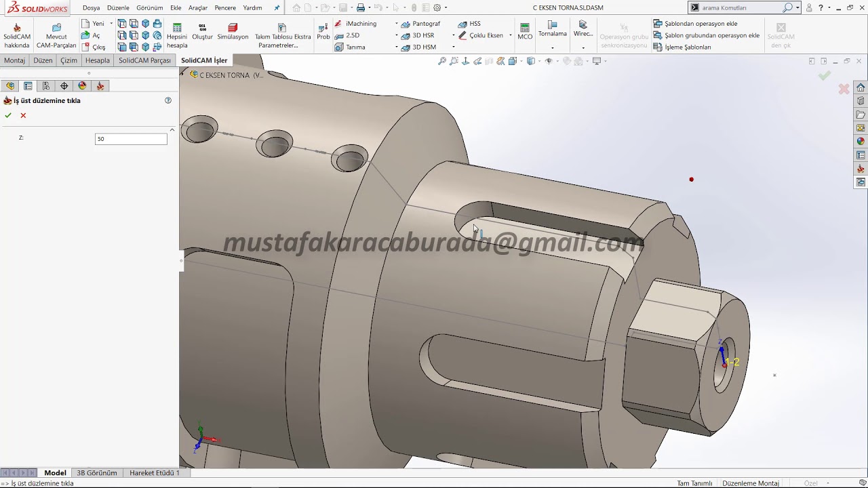The image size is (868, 488).
Task: Open the Yardım menu
Action: (x=252, y=8)
